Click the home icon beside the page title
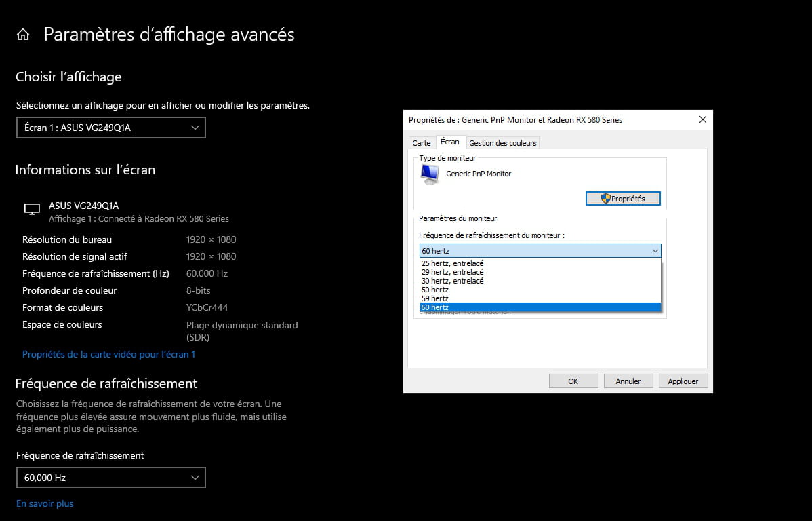Viewport: 812px width, 521px height. 23,35
